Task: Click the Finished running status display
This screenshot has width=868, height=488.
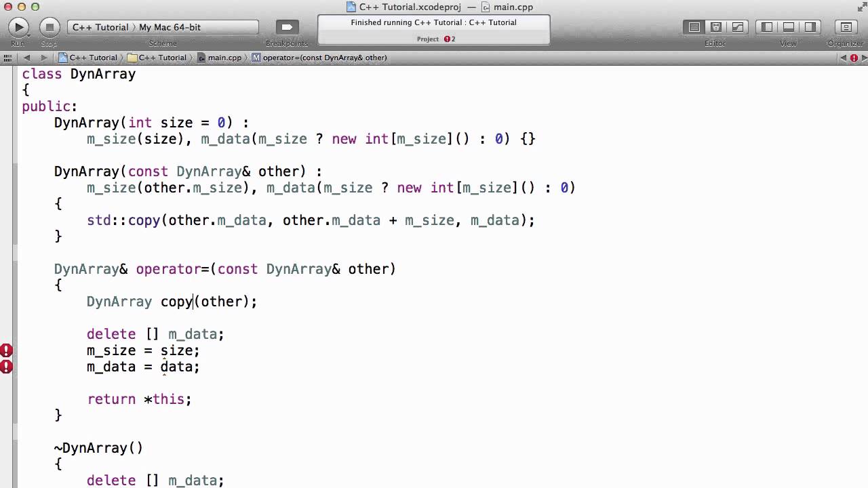Action: 434,30
